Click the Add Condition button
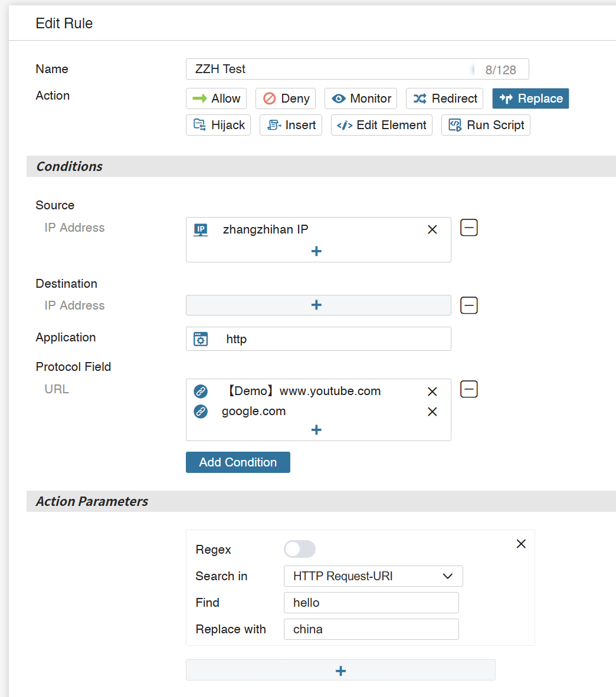 [238, 462]
